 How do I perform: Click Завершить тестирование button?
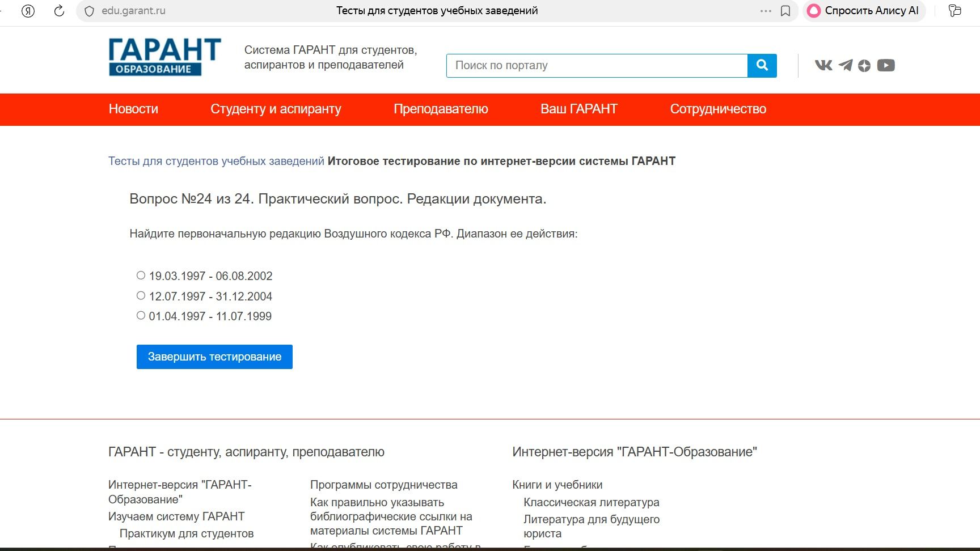214,357
